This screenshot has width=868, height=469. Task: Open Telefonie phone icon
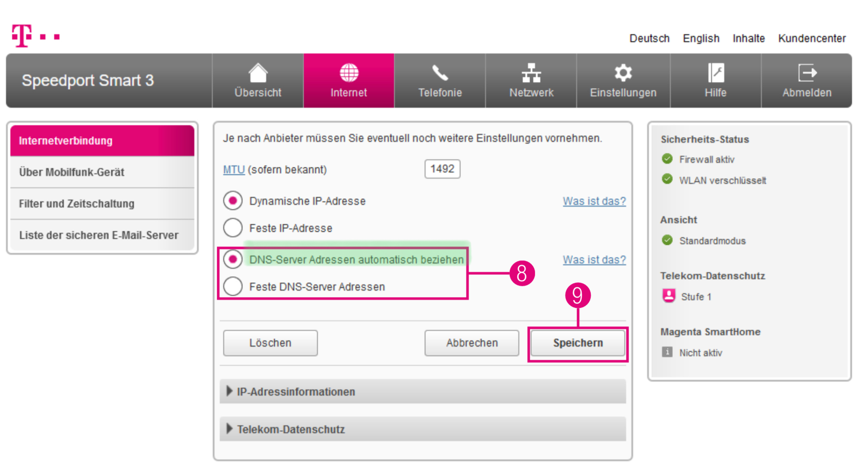click(440, 73)
